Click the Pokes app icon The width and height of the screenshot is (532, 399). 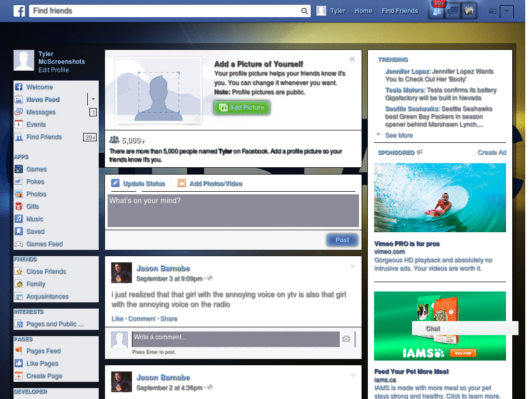[x=19, y=181]
